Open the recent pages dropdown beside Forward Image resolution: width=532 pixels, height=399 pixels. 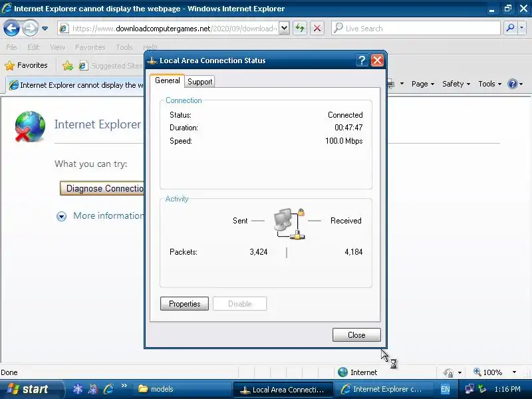[x=45, y=29]
